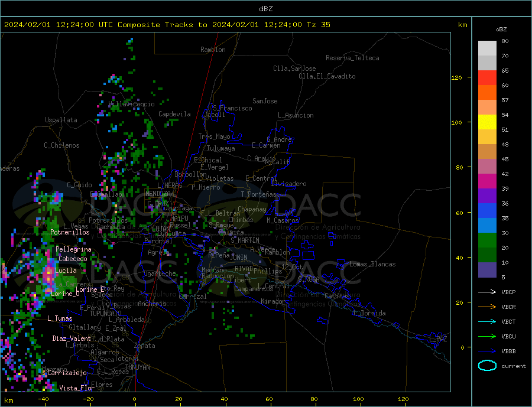Click the S_Francisco label
This screenshot has width=532, height=407.
click(x=232, y=108)
